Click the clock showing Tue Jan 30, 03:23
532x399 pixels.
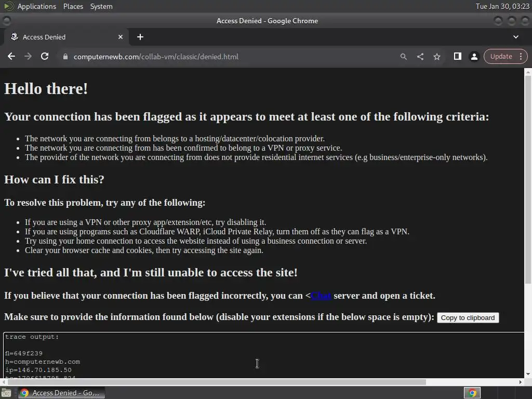coord(502,6)
